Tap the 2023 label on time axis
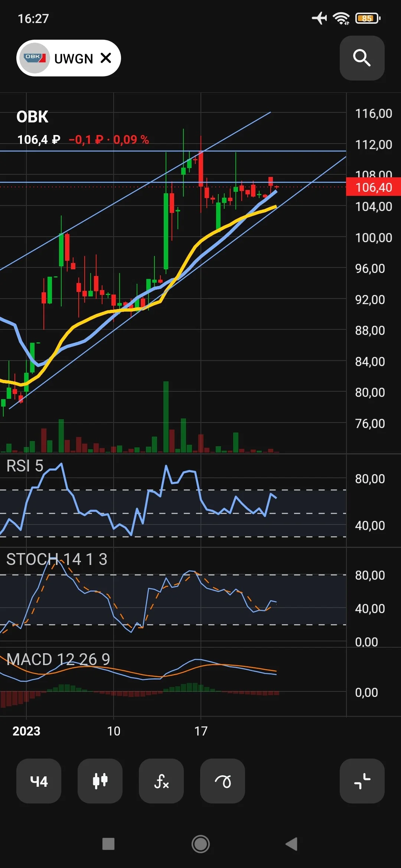This screenshot has height=868, width=401. tap(26, 731)
